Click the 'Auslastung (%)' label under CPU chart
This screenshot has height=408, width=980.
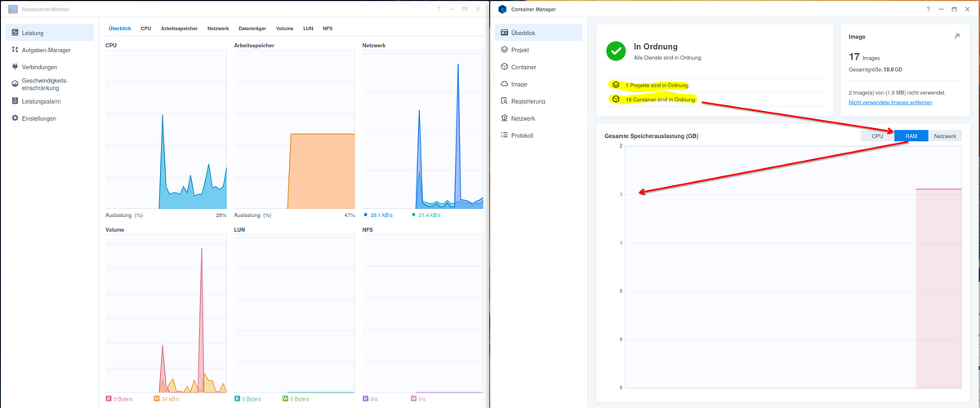coord(124,215)
